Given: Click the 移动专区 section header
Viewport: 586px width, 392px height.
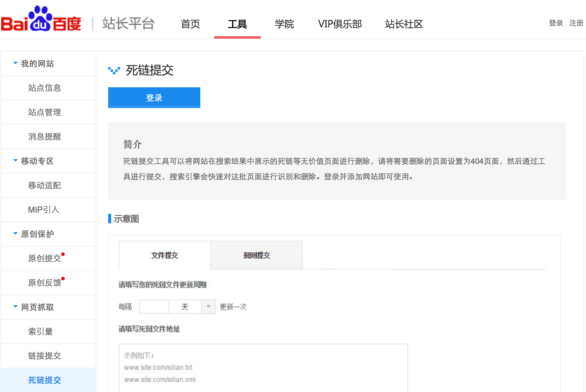Looking at the screenshot, I should coord(48,161).
